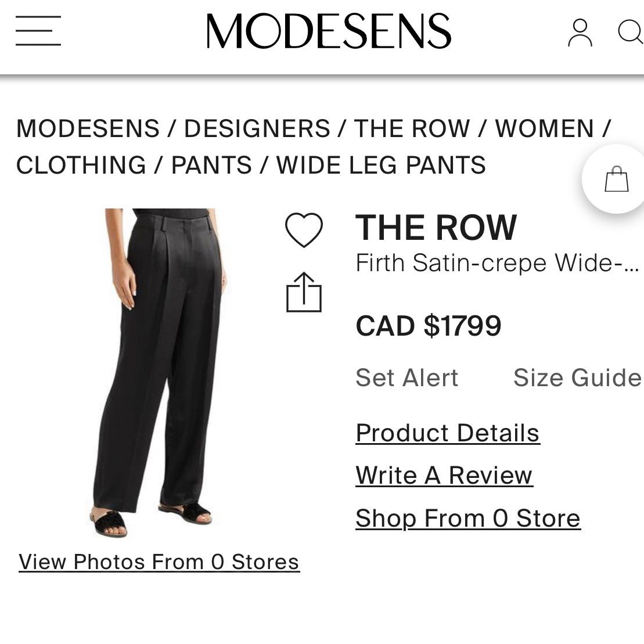Navigate to PANTS in the breadcrumb
The height and width of the screenshot is (644, 644).
[211, 165]
